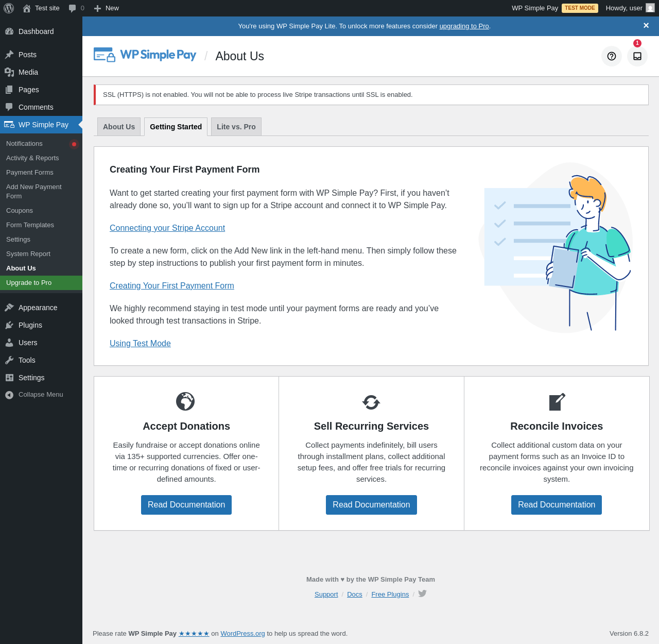Image resolution: width=659 pixels, height=644 pixels.
Task: Open the main Settings sidebar menu
Action: (x=41, y=378)
